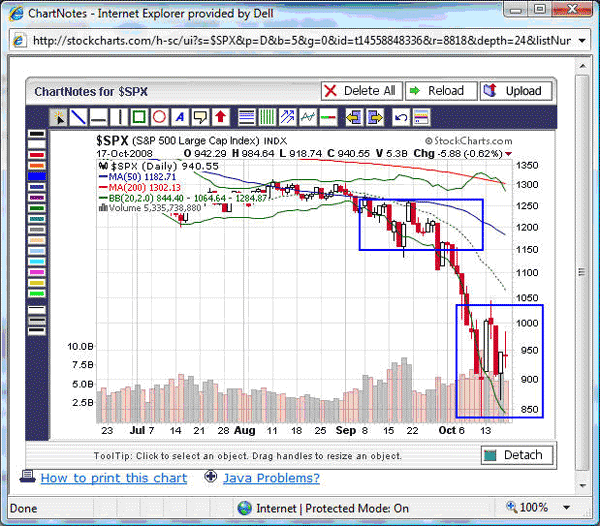The image size is (600, 526).
Task: Select the callout speech bubble tool
Action: [200, 117]
